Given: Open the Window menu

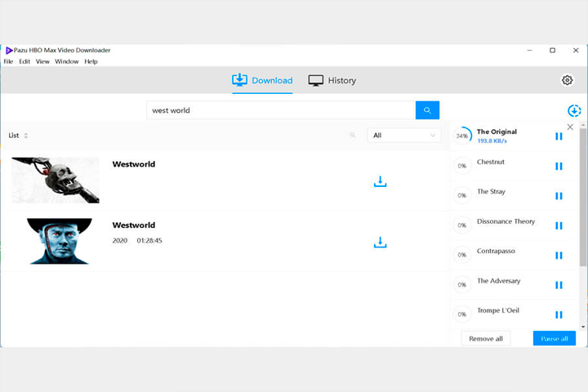Looking at the screenshot, I should click(x=67, y=61).
